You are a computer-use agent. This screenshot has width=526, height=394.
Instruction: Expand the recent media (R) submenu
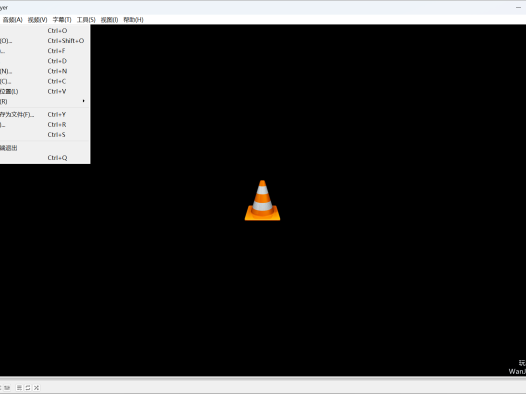(x=45, y=101)
